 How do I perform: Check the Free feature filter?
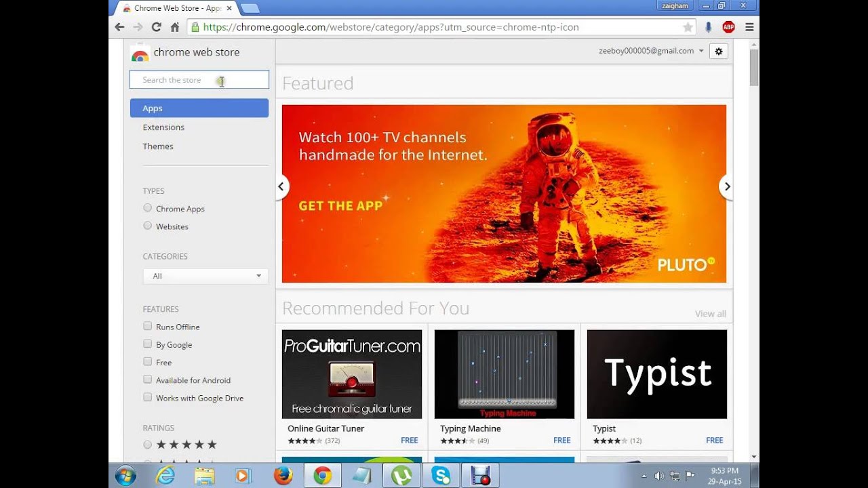tap(147, 362)
